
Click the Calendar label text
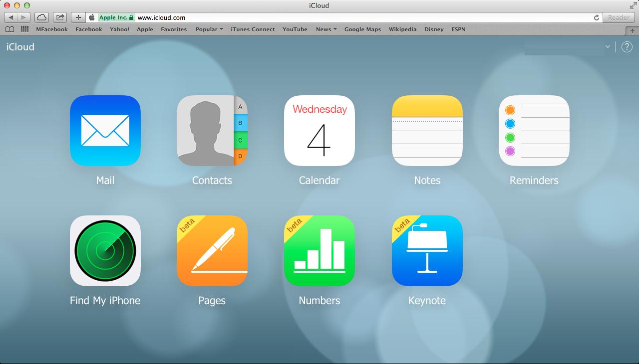point(319,181)
